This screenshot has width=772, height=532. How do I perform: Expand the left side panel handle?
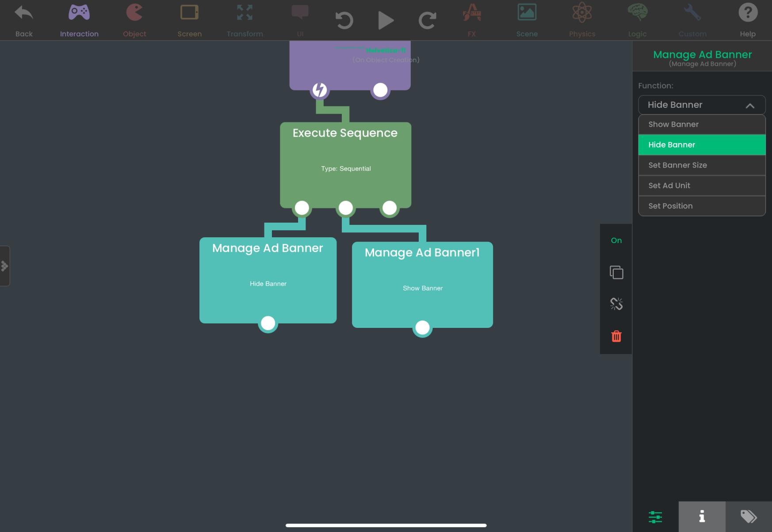(x=5, y=266)
